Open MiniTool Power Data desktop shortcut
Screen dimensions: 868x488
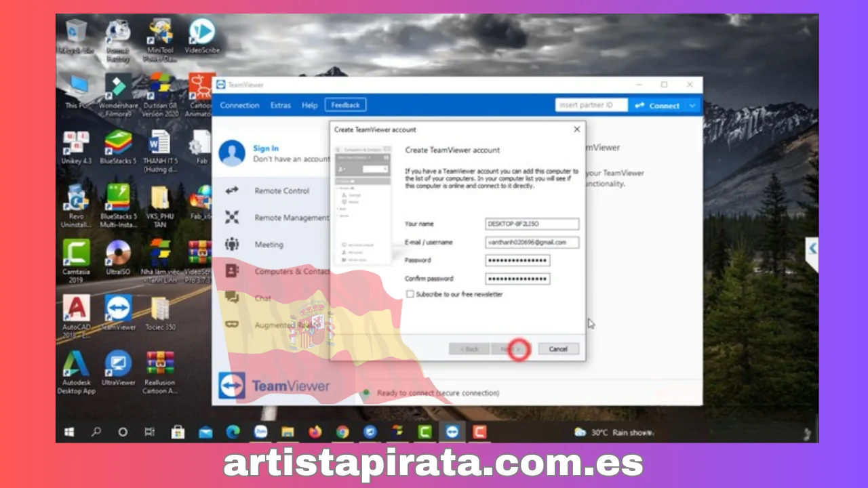click(160, 41)
